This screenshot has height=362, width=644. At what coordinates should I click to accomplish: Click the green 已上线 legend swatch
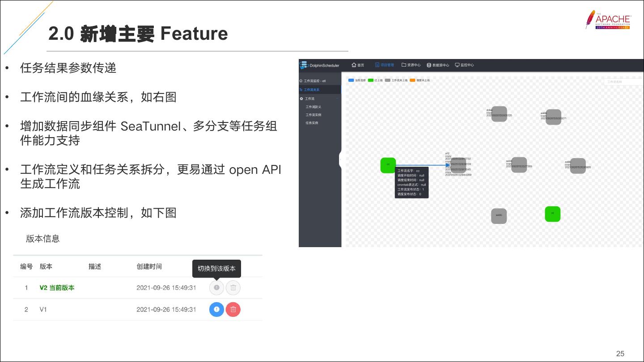(x=371, y=80)
